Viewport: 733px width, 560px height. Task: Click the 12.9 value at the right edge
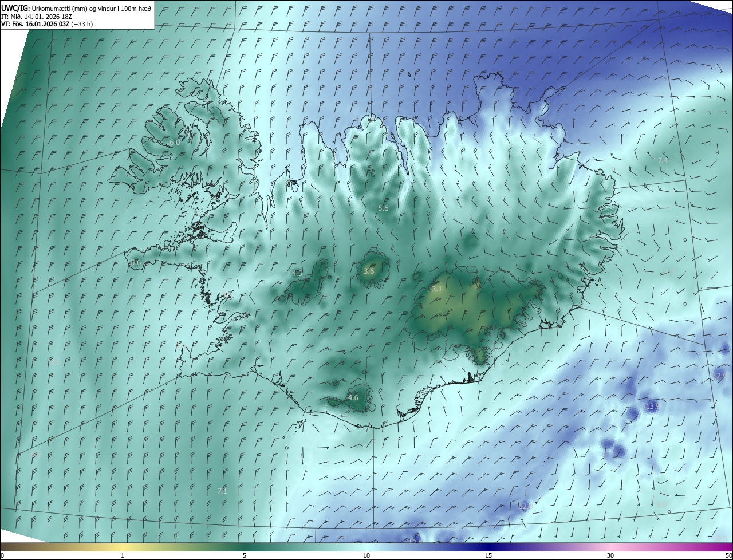pos(720,376)
